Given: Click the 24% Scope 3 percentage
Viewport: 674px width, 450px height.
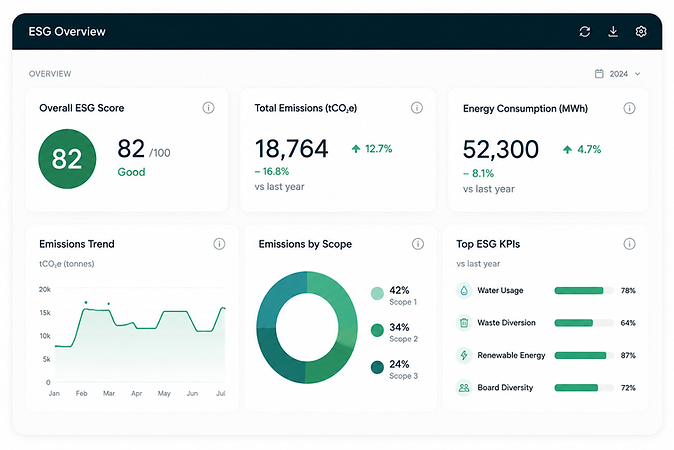Looking at the screenshot, I should point(399,364).
